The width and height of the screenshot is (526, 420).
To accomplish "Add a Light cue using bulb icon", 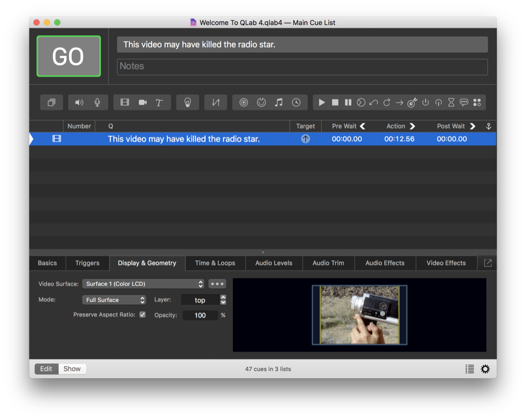I will pyautogui.click(x=187, y=102).
